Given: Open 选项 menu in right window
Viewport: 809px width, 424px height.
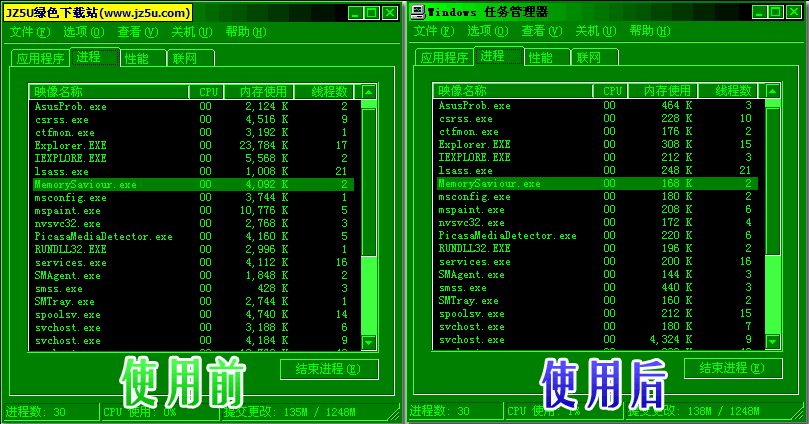Looking at the screenshot, I should 488,31.
